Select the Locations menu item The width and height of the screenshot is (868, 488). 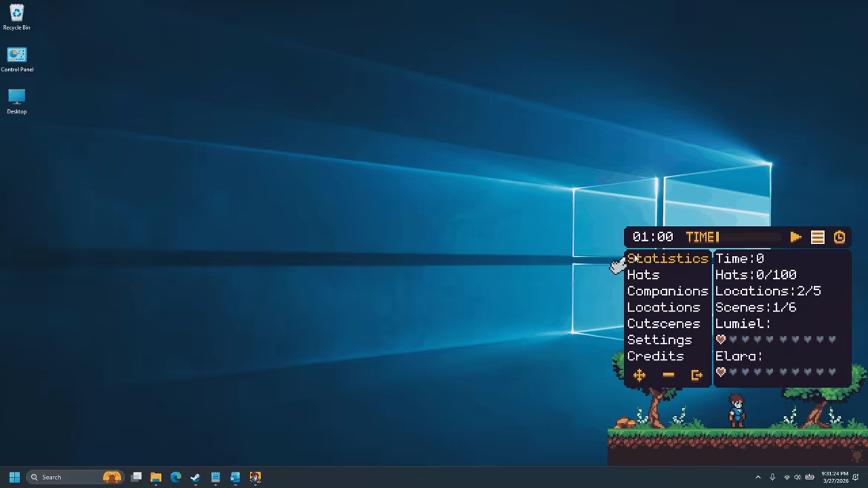point(664,308)
